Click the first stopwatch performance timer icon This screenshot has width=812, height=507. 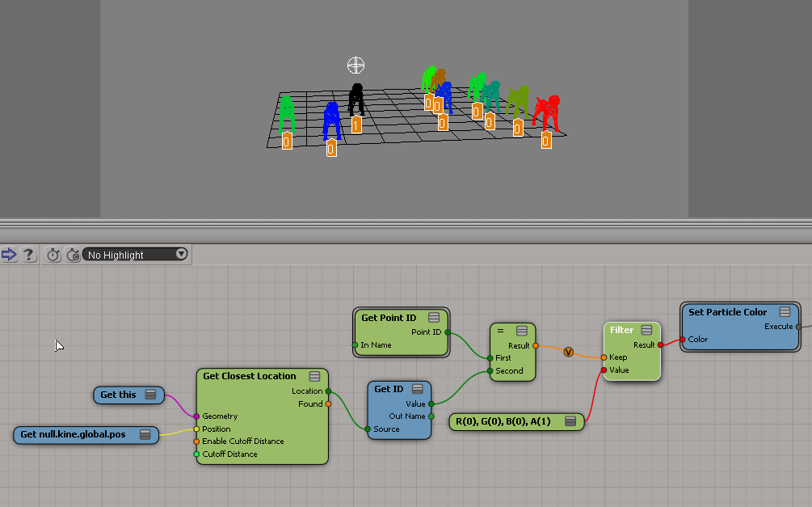click(53, 255)
